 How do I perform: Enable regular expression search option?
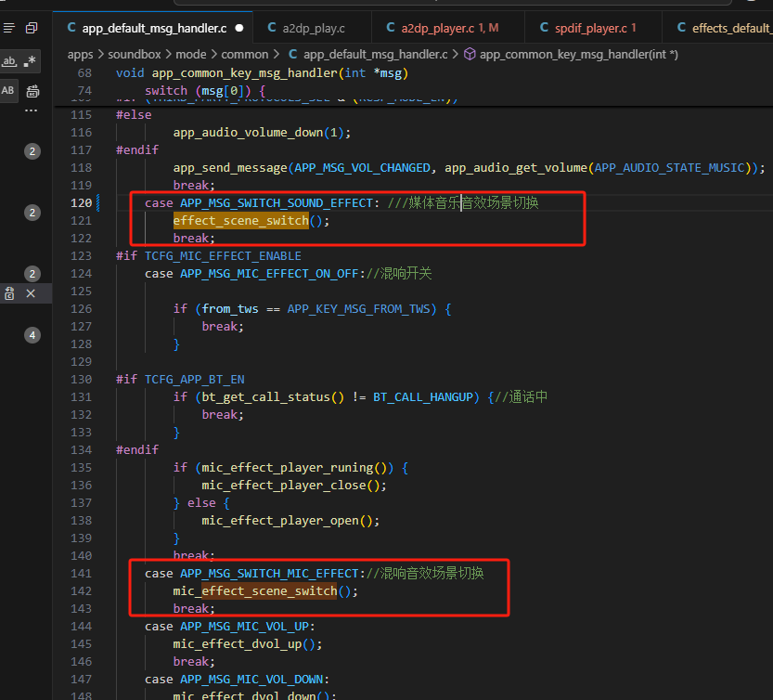coord(30,61)
